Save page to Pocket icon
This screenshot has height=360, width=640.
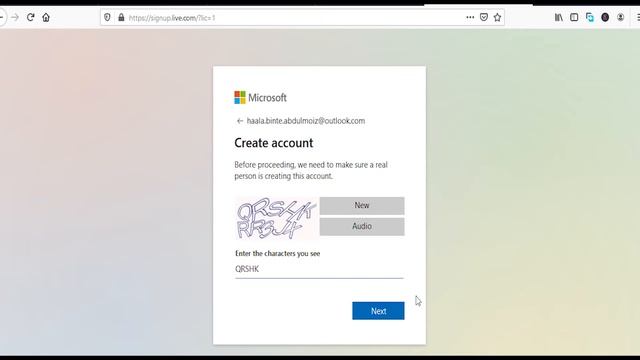(484, 17)
